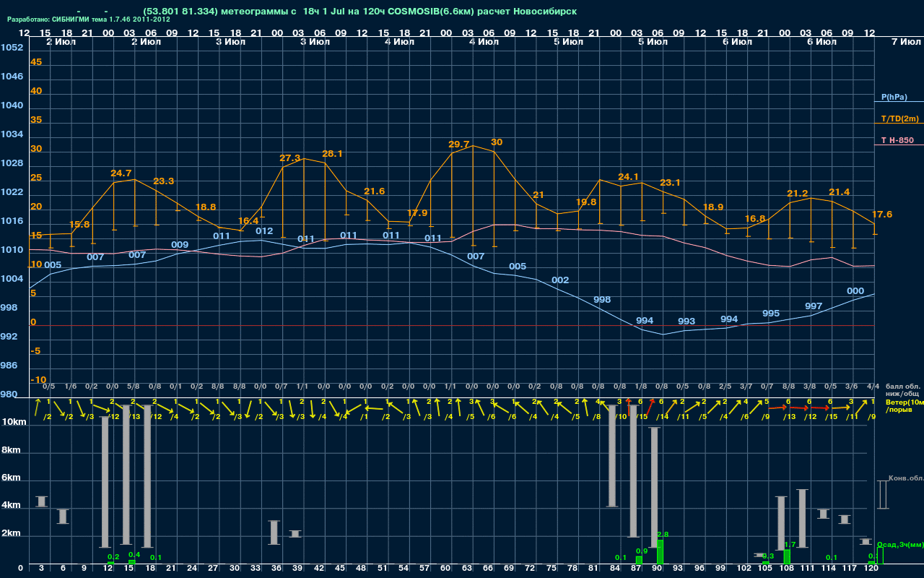Click the 1028 pressure axis value
This screenshot has width=924, height=578.
[x=12, y=163]
